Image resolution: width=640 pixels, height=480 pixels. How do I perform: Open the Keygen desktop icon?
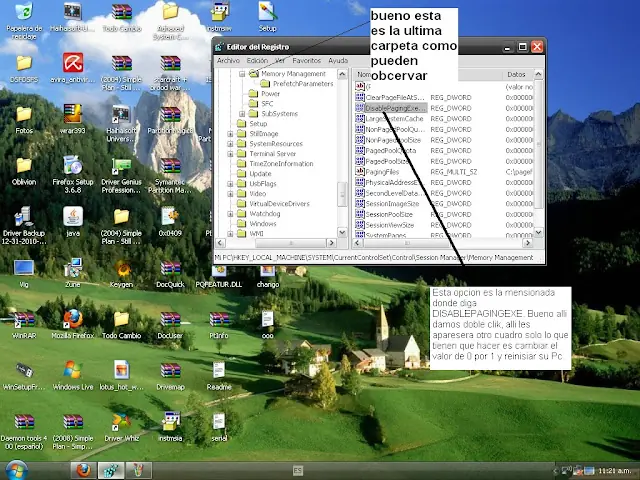tap(122, 274)
